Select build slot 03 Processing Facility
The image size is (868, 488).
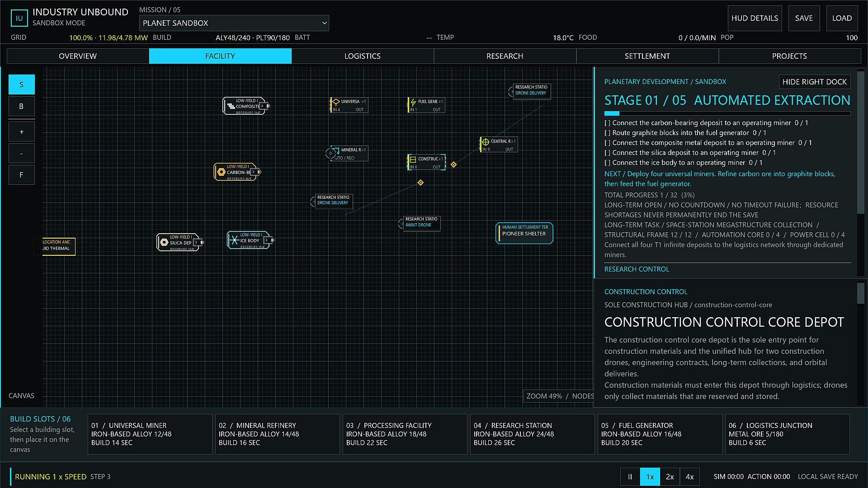[x=405, y=434]
